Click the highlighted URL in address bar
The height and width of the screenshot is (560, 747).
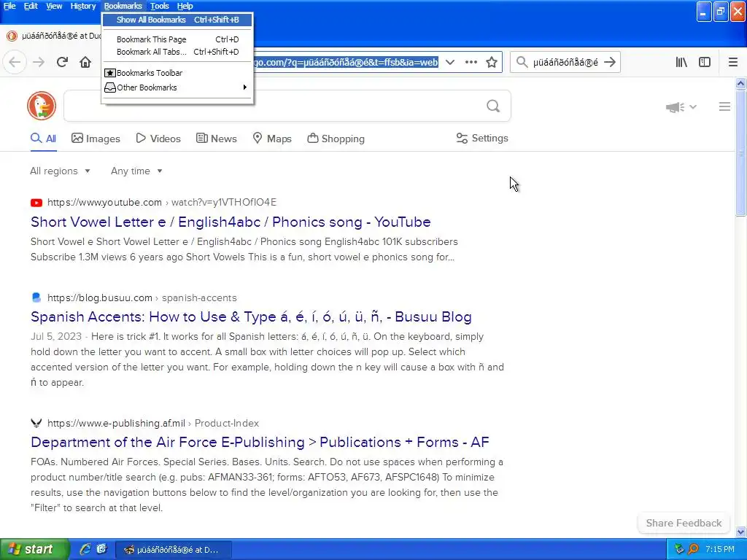point(346,62)
